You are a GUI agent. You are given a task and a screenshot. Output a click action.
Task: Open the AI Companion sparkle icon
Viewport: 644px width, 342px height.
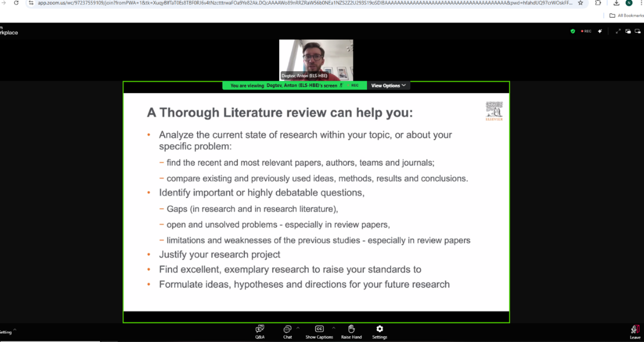pos(600,31)
